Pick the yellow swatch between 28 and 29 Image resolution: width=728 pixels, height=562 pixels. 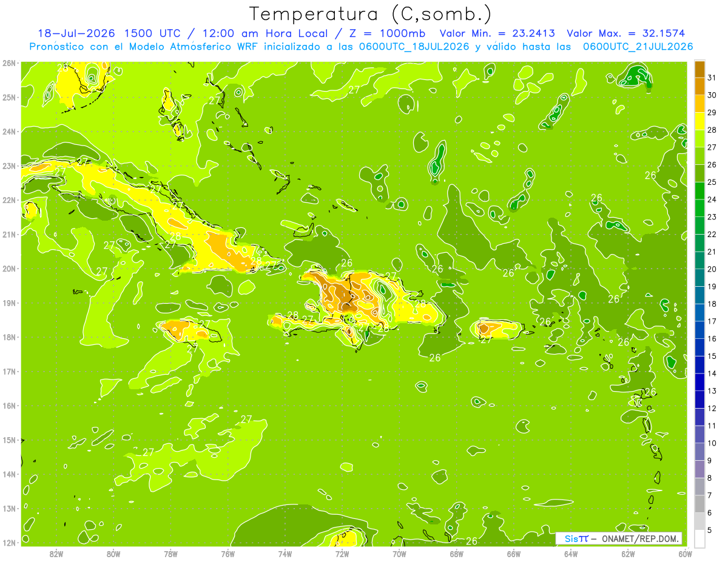699,121
